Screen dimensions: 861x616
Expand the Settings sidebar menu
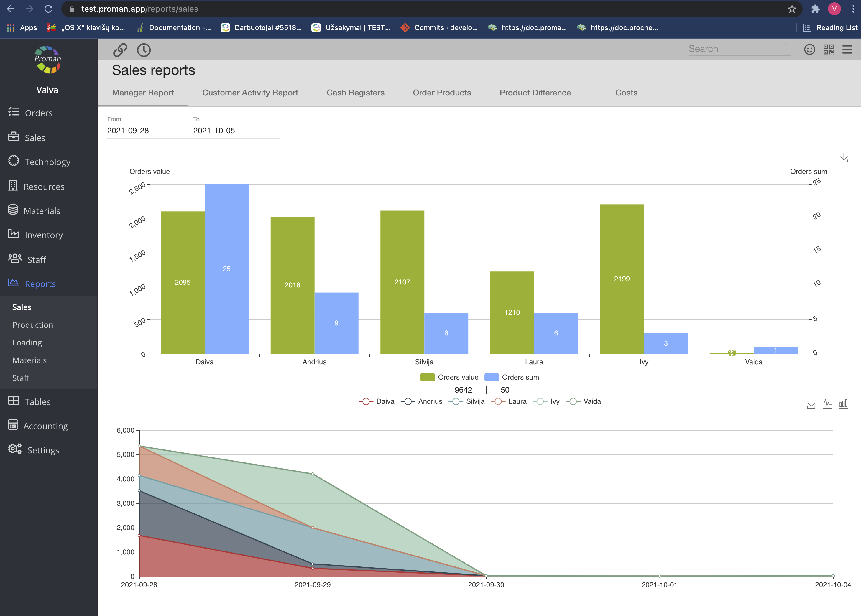[43, 450]
